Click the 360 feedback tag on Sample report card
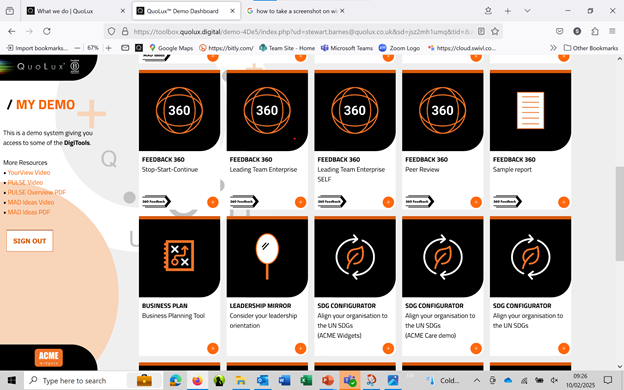624x390 pixels. pyautogui.click(x=507, y=201)
